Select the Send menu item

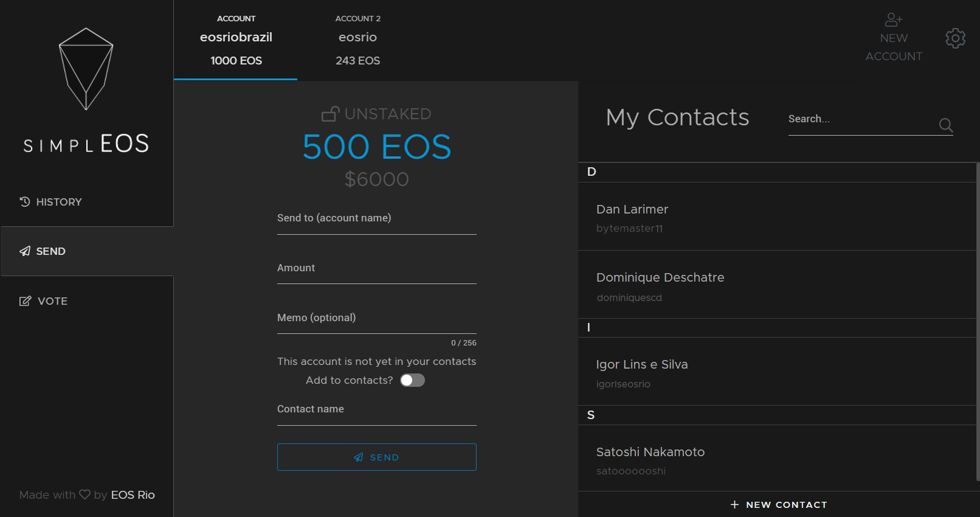point(87,251)
